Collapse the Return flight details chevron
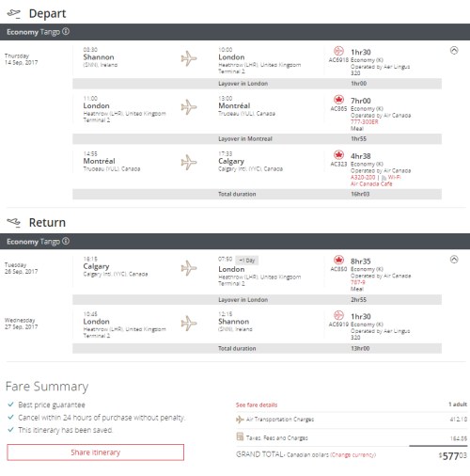The image size is (470, 476). (454, 260)
